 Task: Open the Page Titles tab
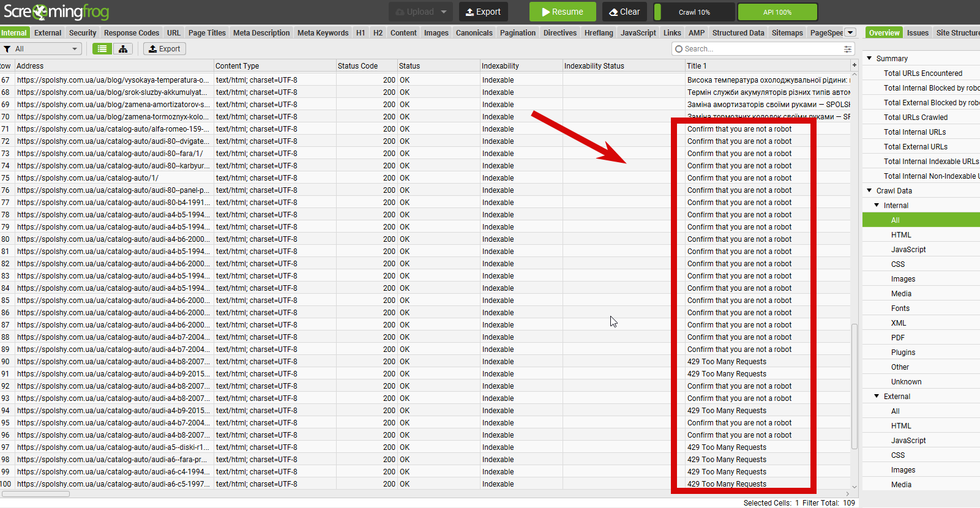207,33
